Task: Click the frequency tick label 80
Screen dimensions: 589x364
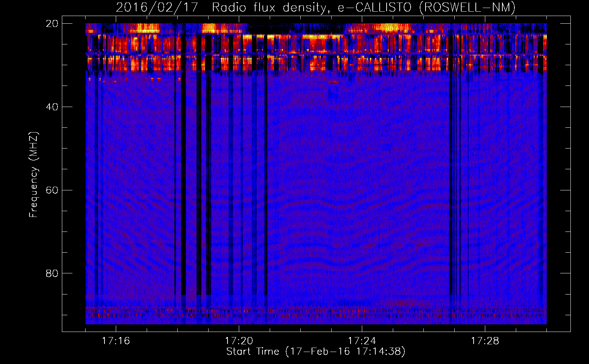Action: pyautogui.click(x=52, y=273)
